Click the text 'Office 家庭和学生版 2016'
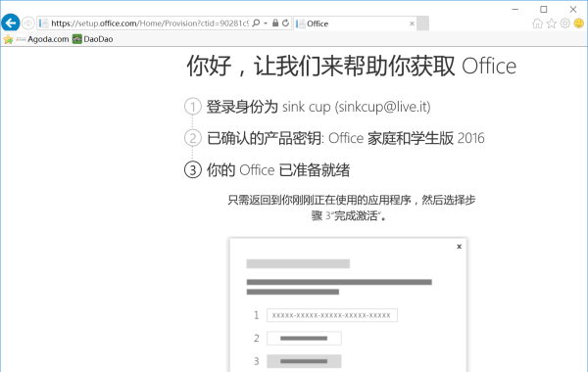588x372 pixels. [x=407, y=138]
